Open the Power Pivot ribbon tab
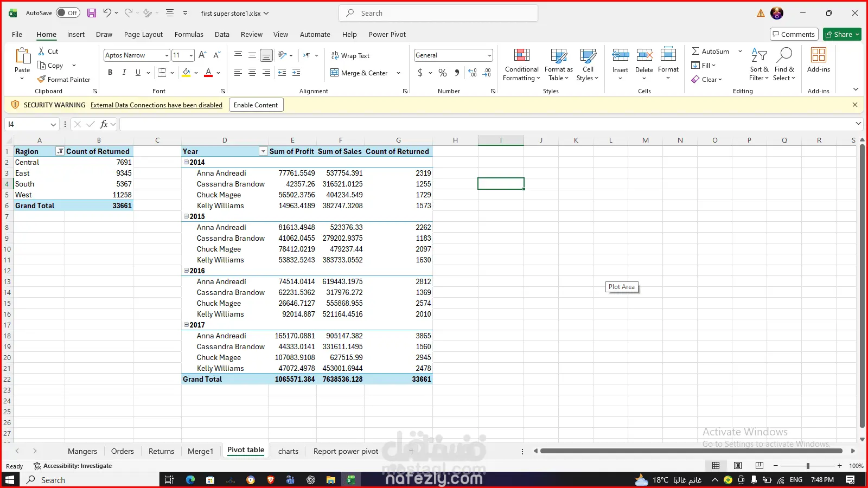This screenshot has width=868, height=488. click(387, 34)
